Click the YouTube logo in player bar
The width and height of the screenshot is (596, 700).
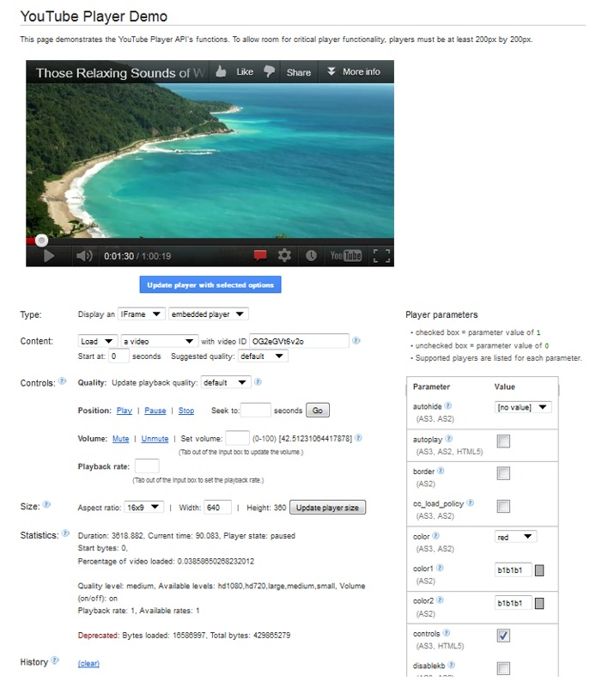point(346,256)
